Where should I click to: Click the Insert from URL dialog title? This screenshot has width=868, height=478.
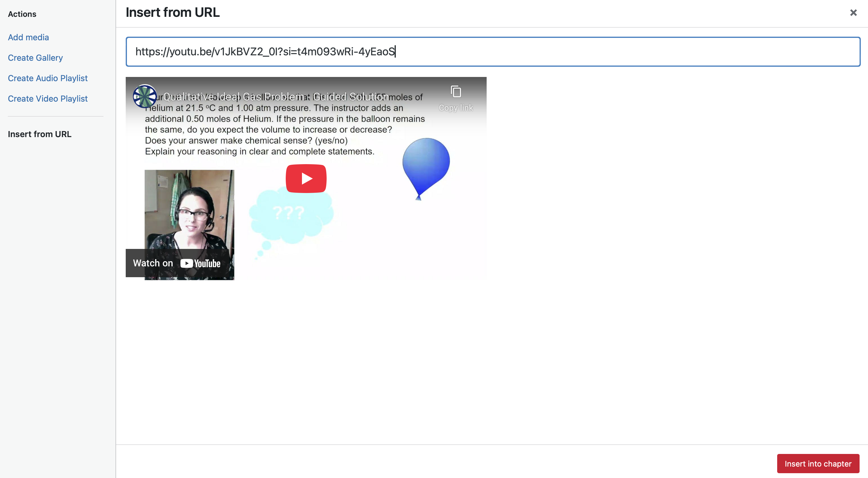click(x=173, y=12)
